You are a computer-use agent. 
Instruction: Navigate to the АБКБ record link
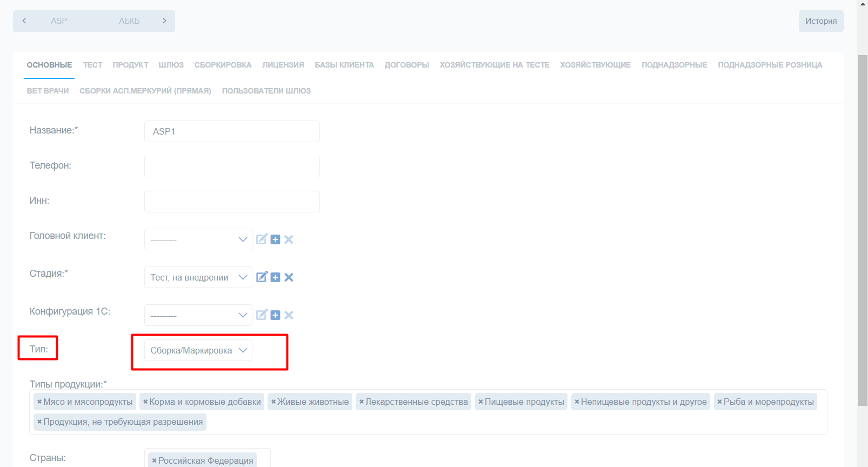point(129,21)
